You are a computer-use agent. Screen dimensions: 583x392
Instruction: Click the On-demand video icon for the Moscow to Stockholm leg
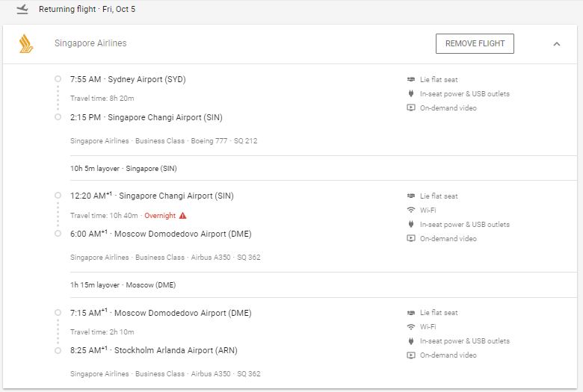pos(411,355)
